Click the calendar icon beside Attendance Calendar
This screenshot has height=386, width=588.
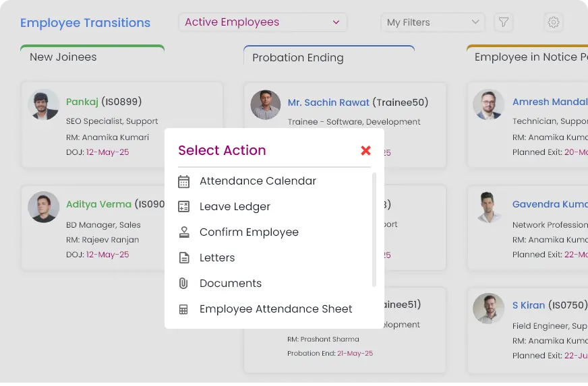183,181
